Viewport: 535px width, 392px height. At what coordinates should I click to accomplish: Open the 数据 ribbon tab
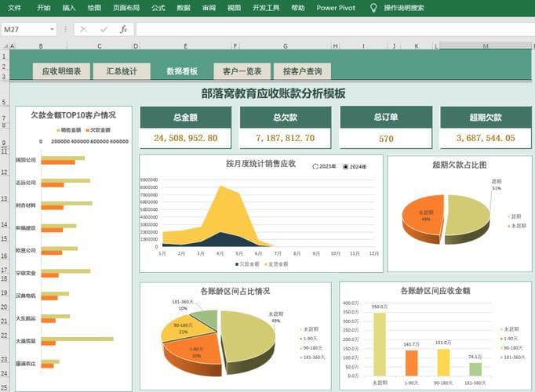[x=184, y=8]
